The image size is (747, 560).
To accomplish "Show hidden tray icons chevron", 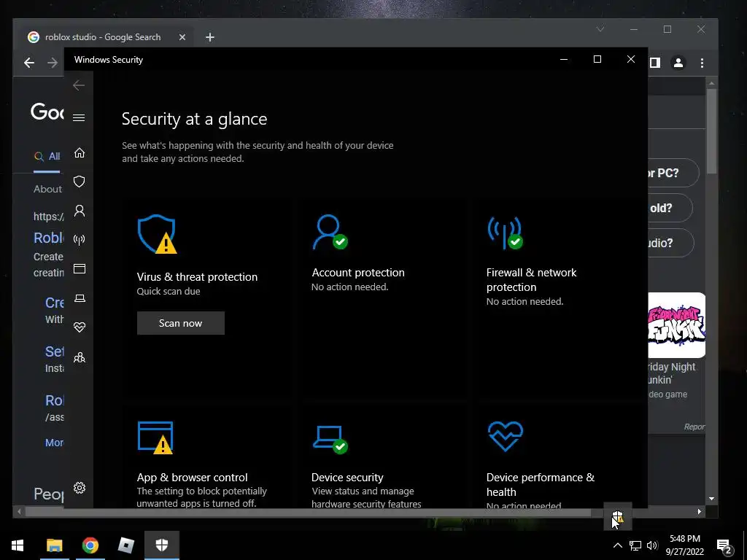I will [617, 545].
